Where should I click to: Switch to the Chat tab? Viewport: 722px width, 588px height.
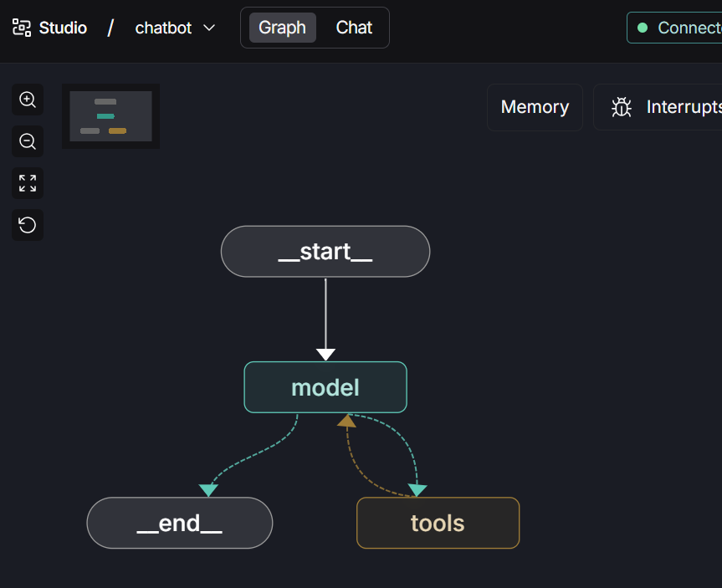point(354,28)
